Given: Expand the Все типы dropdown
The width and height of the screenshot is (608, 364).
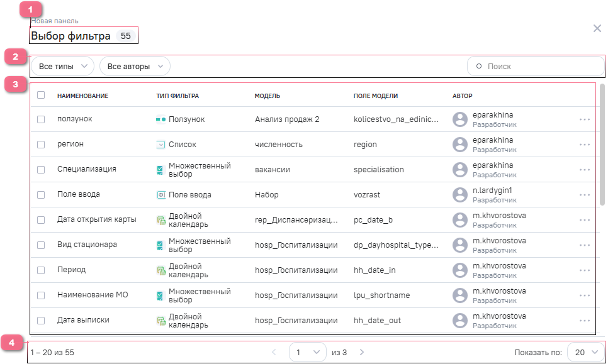Looking at the screenshot, I should pos(62,66).
